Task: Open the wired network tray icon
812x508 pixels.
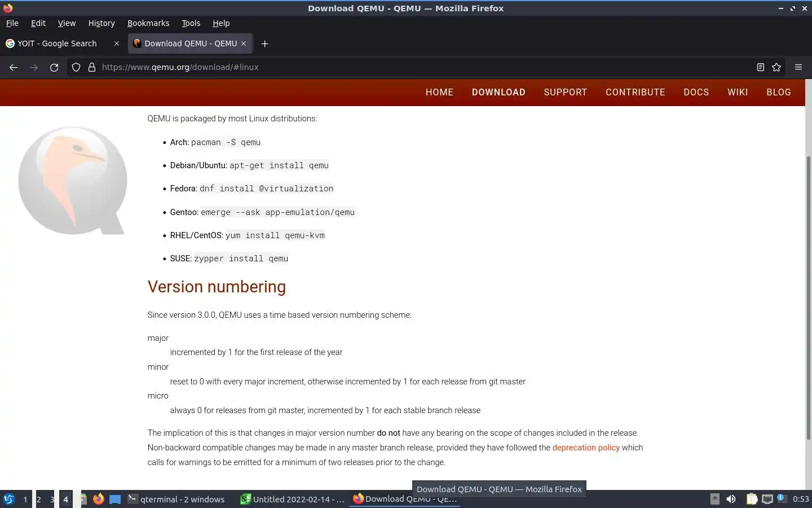Action: point(767,499)
